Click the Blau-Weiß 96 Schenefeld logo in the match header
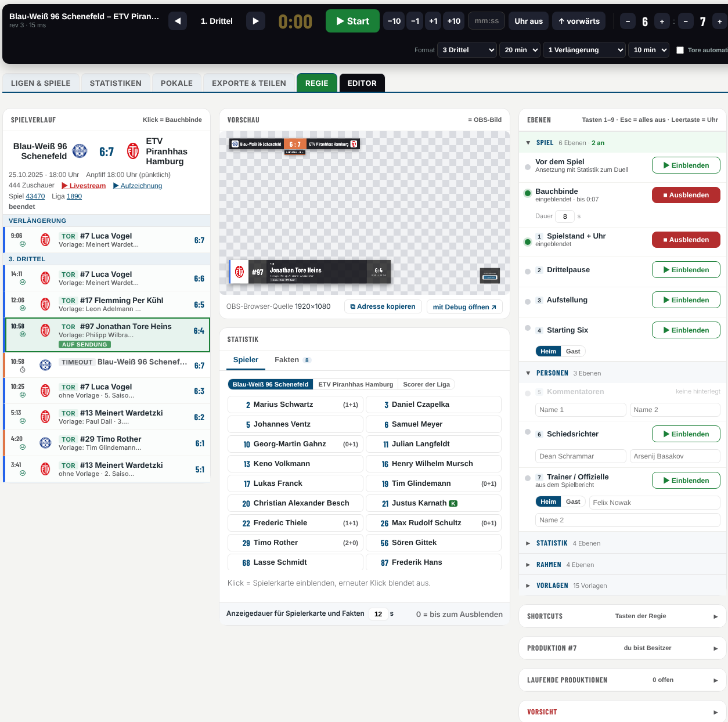The image size is (728, 722). [80, 151]
